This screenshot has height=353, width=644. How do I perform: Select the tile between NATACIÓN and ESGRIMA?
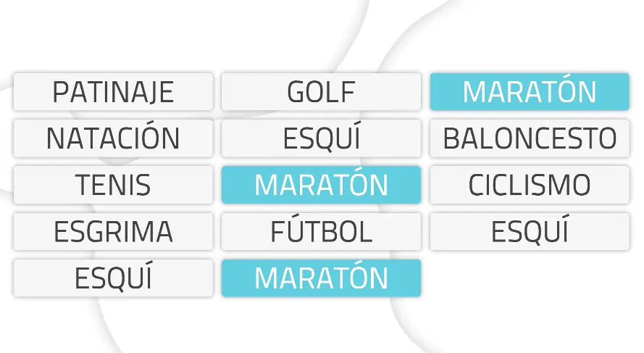113,185
